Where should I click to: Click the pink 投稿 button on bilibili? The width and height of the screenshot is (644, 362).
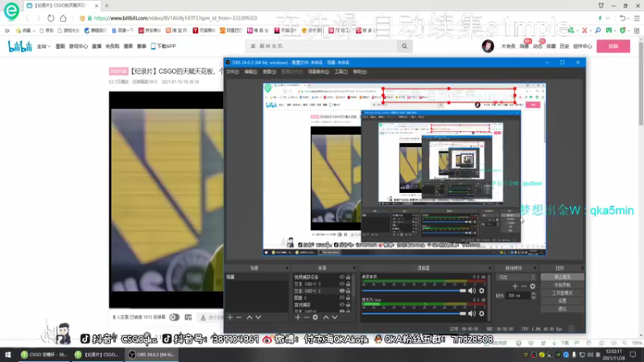tap(613, 47)
